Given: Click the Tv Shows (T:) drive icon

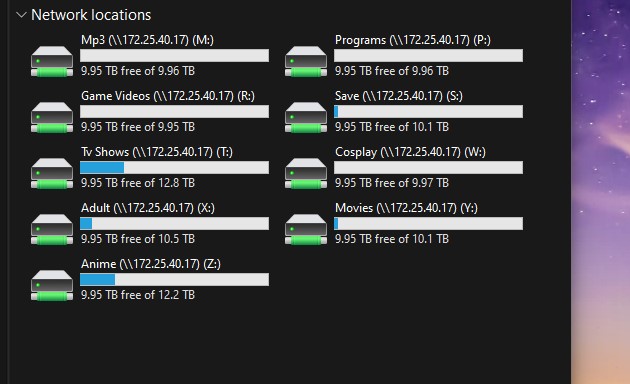Looking at the screenshot, I should tap(52, 173).
